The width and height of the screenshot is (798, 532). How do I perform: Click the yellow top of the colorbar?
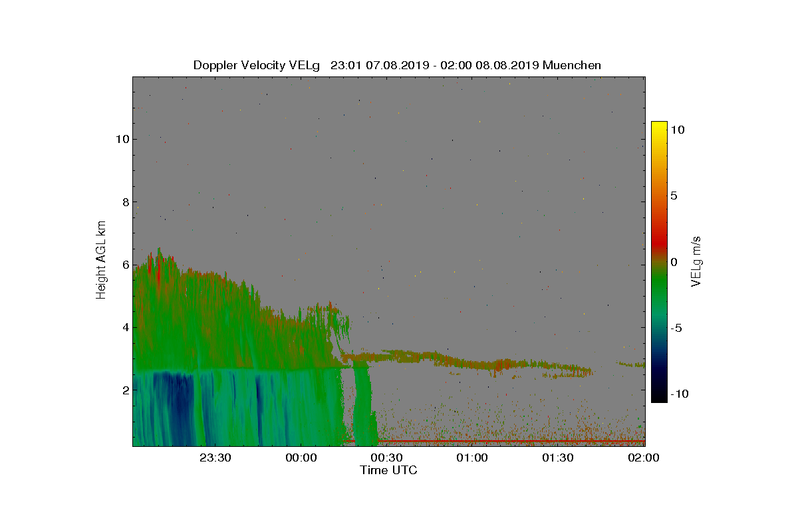pos(659,125)
